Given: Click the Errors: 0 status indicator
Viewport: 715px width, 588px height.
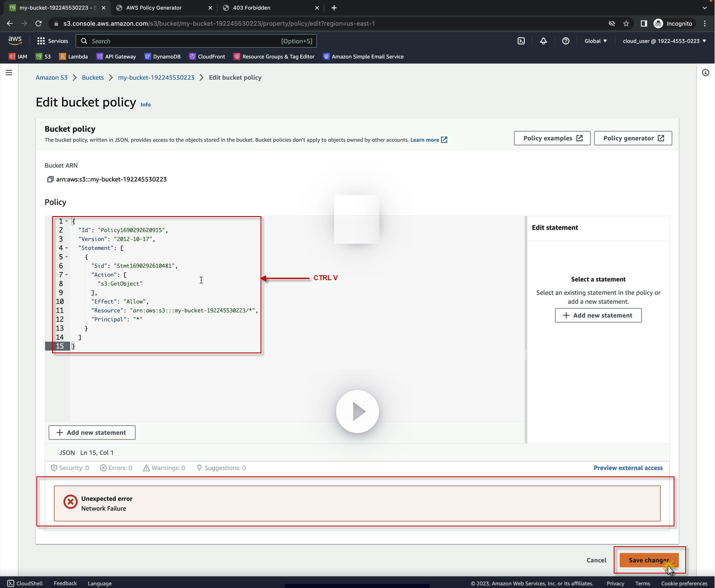Looking at the screenshot, I should (116, 468).
